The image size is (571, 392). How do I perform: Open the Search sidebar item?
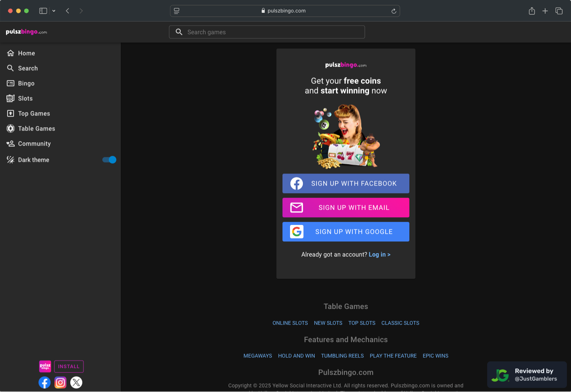click(60, 68)
